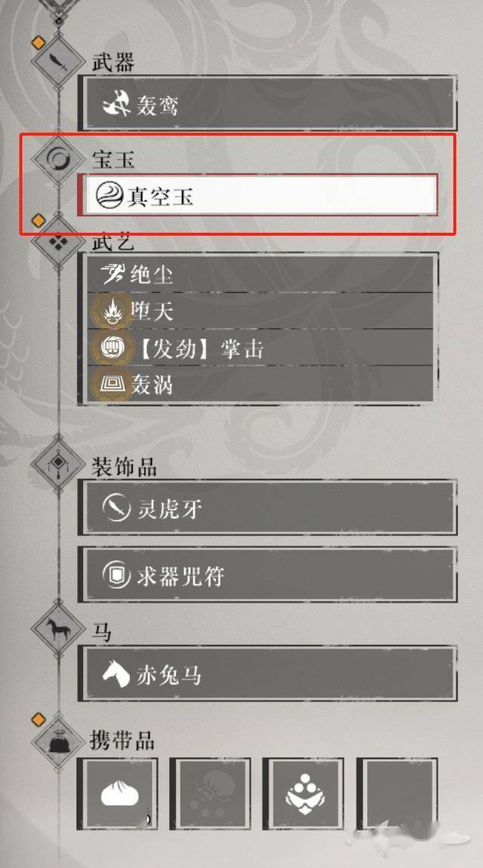Screen dimensions: 483x868
Task: Open the 求器咒符 accessory slot
Action: [x=268, y=575]
